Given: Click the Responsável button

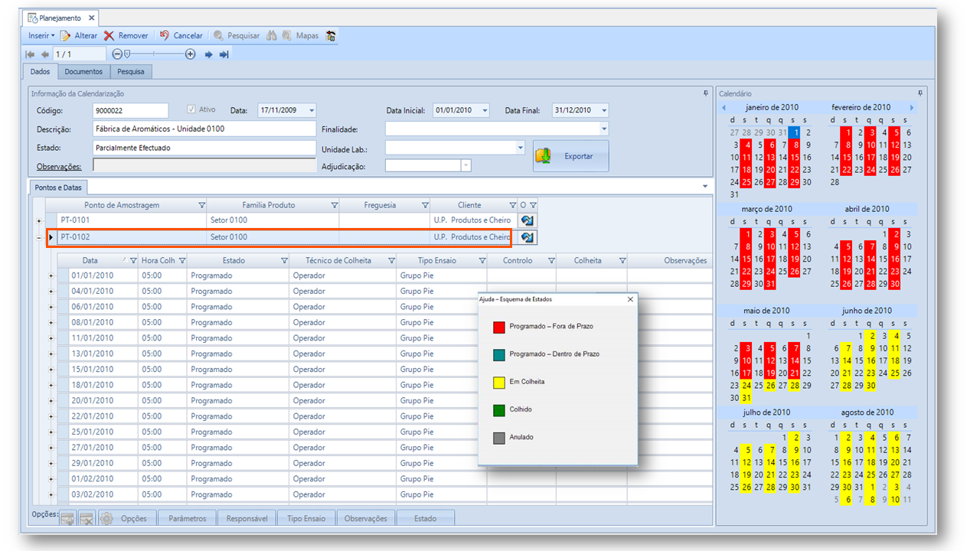Looking at the screenshot, I should 247,518.
